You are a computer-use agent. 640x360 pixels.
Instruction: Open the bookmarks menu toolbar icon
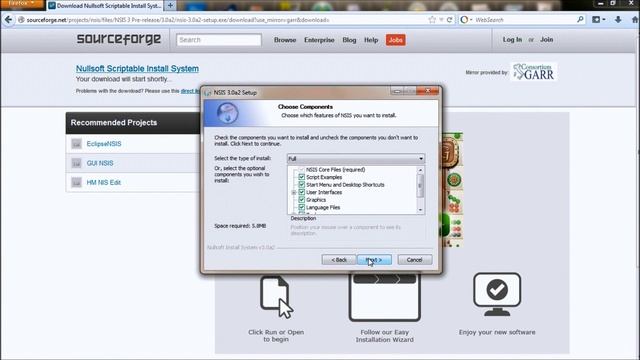(x=598, y=20)
